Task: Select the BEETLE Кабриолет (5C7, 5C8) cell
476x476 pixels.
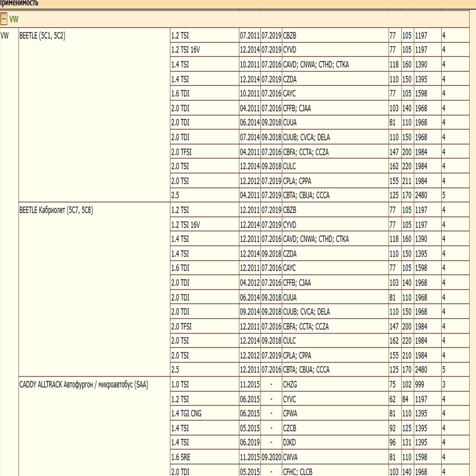Action: point(56,210)
